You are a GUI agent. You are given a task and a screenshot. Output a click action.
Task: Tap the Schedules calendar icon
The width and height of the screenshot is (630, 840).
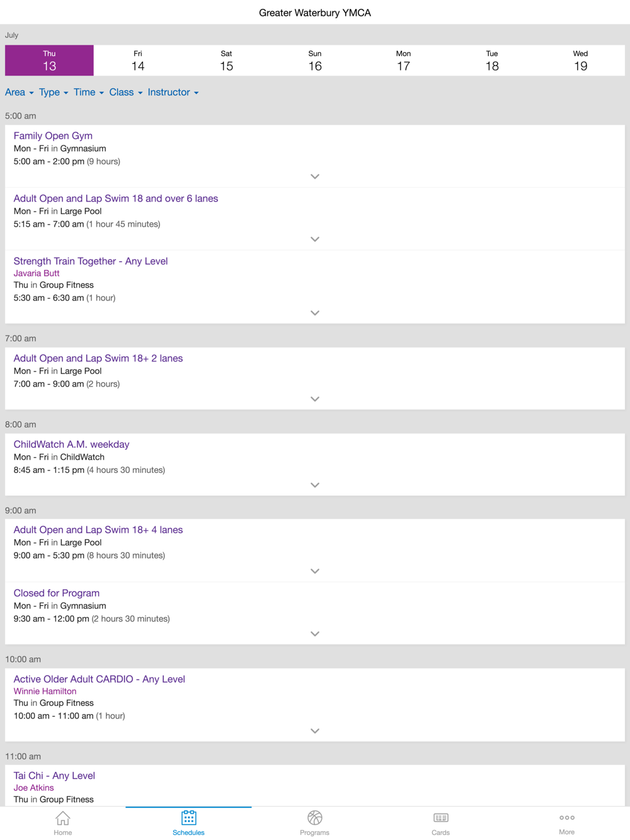point(188,818)
